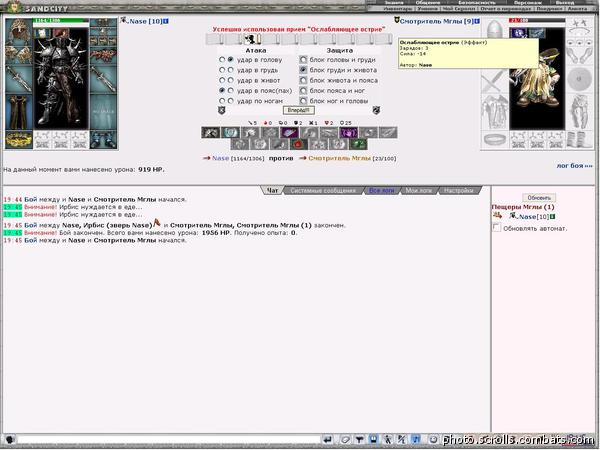Select блок пояса и ног radio
The image size is (600, 450).
(303, 91)
